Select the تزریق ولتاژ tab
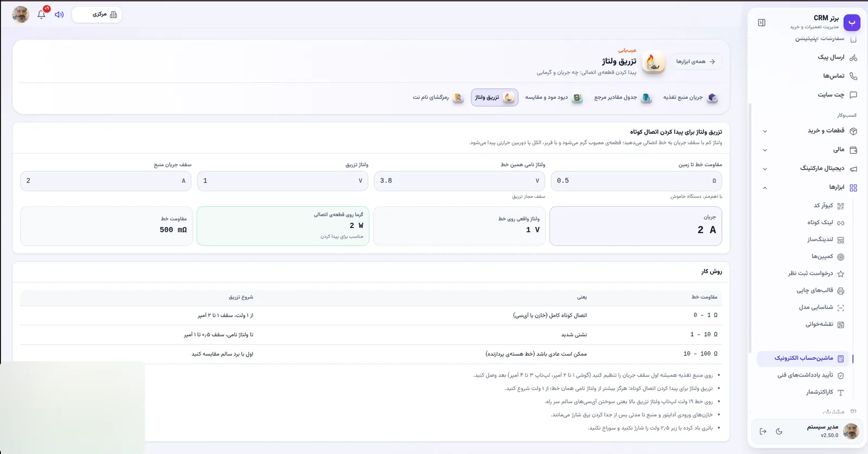The width and height of the screenshot is (868, 454). tap(494, 98)
